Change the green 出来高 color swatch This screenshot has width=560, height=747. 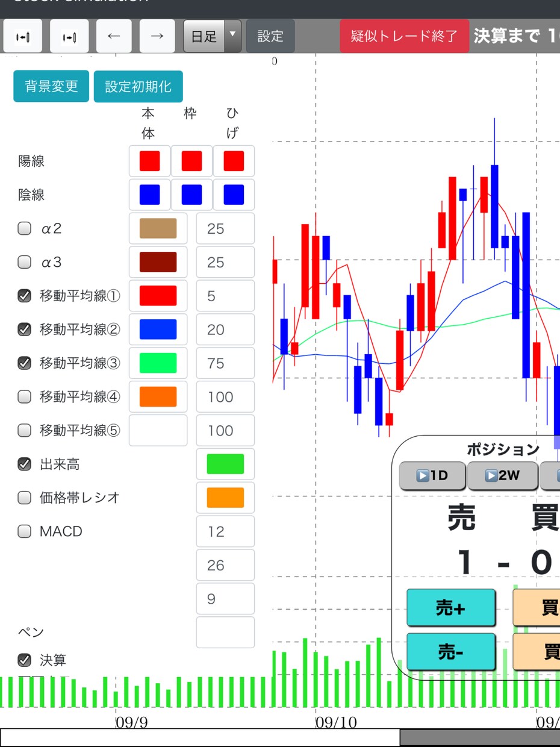pyautogui.click(x=225, y=464)
